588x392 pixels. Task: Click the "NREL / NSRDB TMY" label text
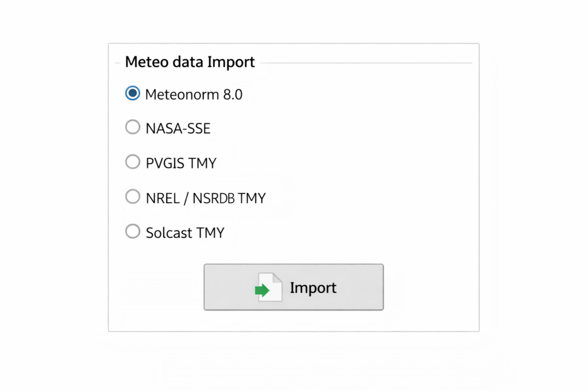click(x=206, y=198)
